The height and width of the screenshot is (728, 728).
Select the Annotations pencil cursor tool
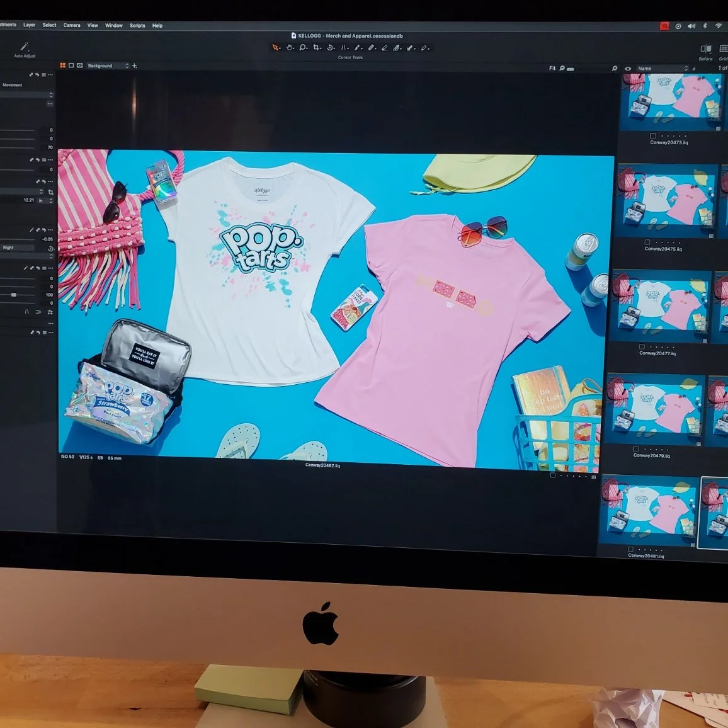(423, 47)
